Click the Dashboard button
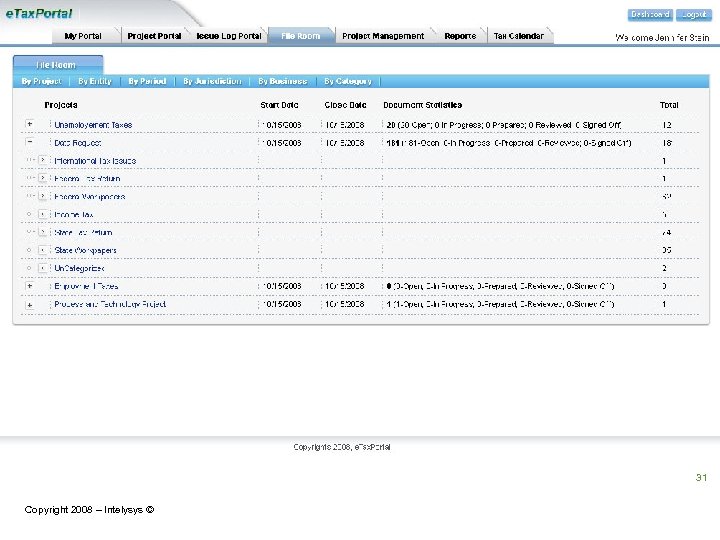The width and height of the screenshot is (720, 540). click(650, 15)
